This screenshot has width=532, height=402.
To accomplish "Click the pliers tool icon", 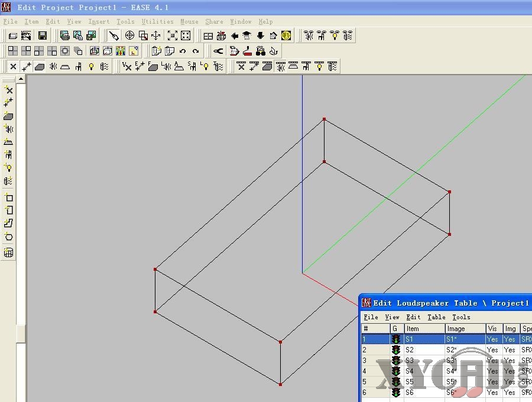I will (x=218, y=51).
